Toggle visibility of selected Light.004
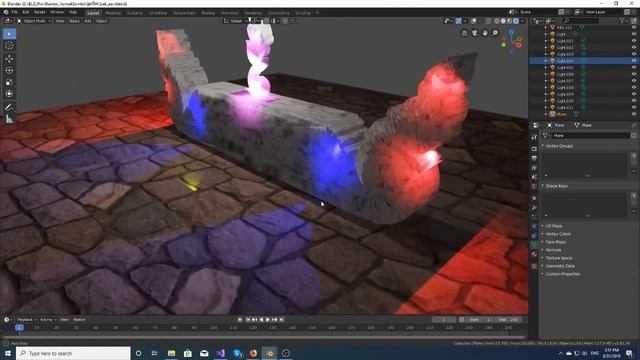 coord(634,61)
